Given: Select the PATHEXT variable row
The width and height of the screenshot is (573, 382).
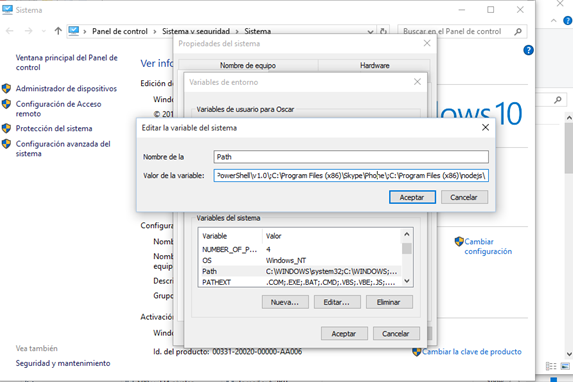Looking at the screenshot, I should coord(300,282).
